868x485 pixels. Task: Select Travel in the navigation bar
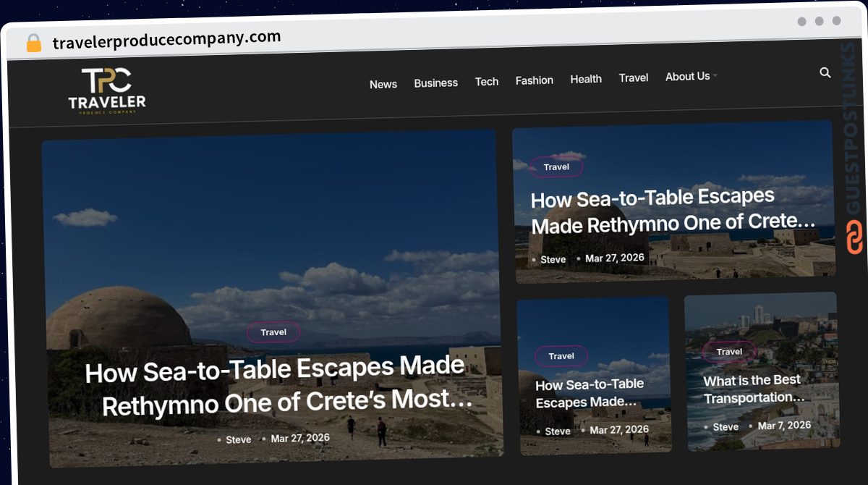coord(634,77)
